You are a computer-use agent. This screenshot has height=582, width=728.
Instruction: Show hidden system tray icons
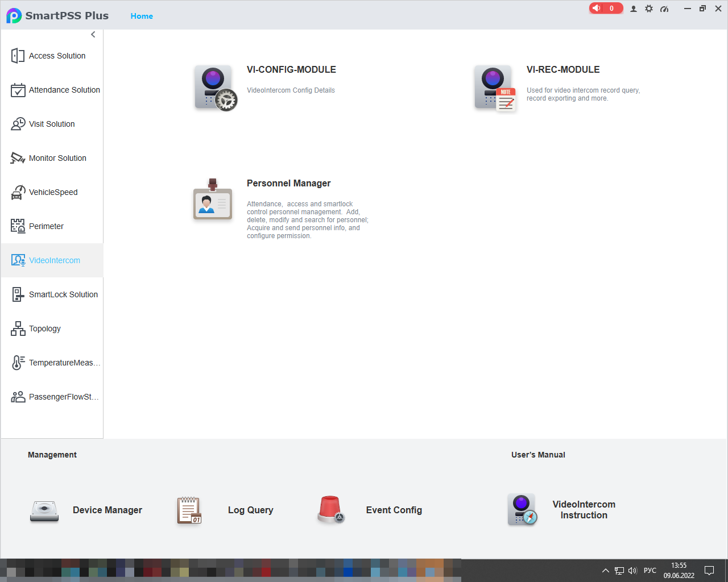(605, 571)
